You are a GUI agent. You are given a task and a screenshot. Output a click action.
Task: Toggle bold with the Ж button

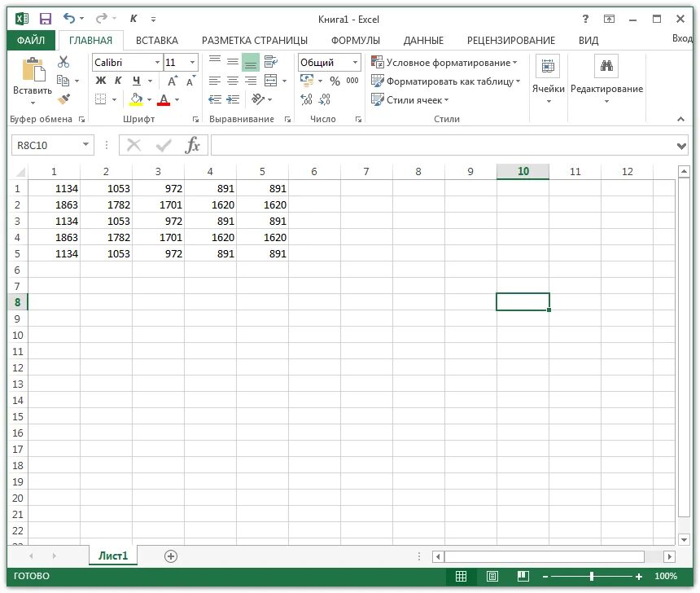101,81
